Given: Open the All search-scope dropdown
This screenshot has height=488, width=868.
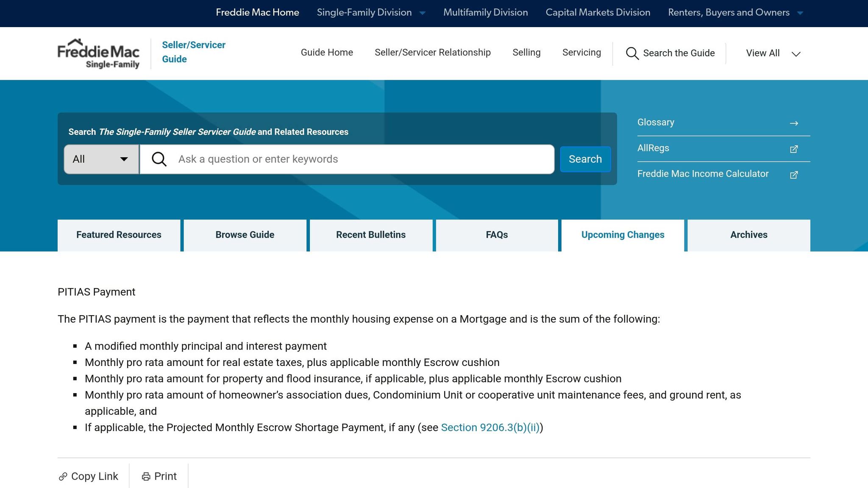Looking at the screenshot, I should coord(101,159).
